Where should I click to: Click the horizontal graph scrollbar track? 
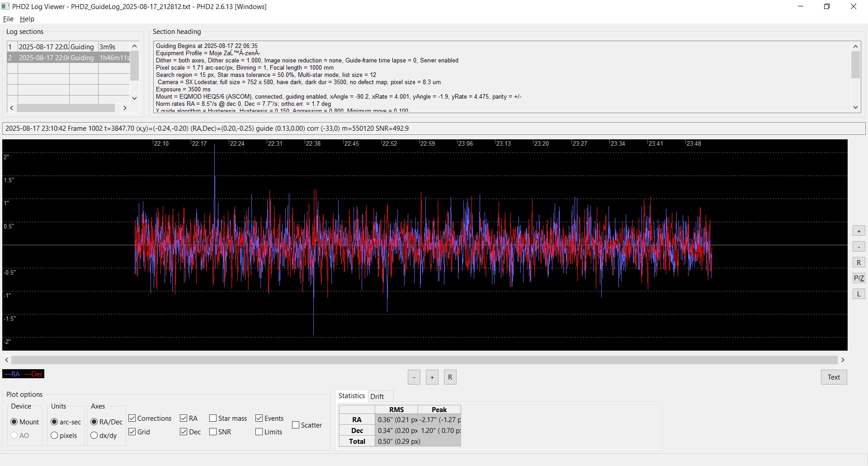coord(425,360)
